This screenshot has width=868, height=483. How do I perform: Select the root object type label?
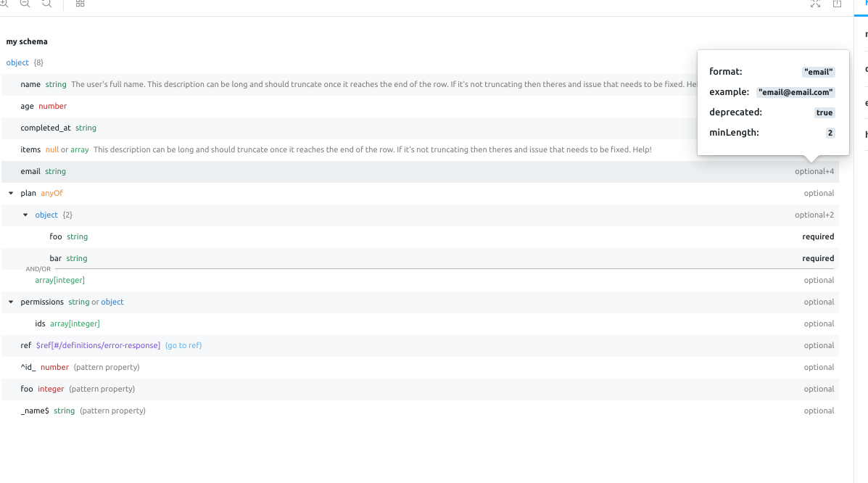pos(17,62)
